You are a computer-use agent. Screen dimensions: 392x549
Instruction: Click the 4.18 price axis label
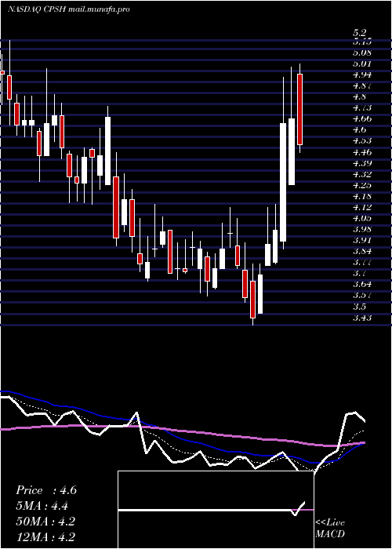pos(362,196)
